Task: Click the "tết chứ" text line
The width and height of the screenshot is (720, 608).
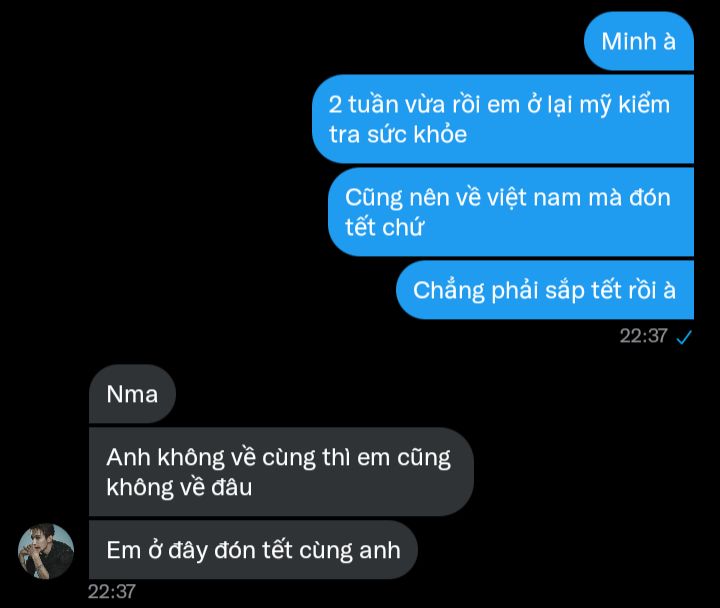Action: [384, 227]
